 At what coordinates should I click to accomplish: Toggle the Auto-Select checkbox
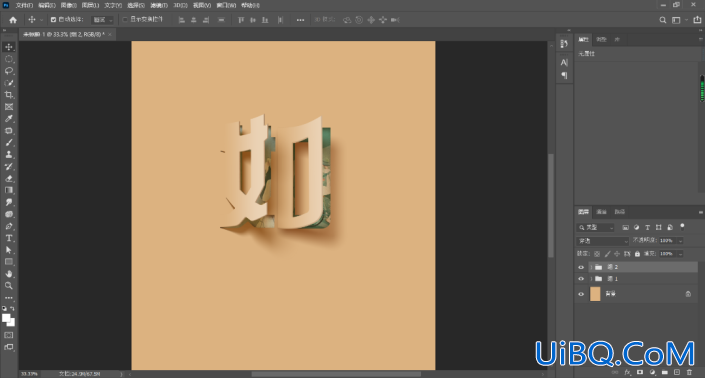54,20
